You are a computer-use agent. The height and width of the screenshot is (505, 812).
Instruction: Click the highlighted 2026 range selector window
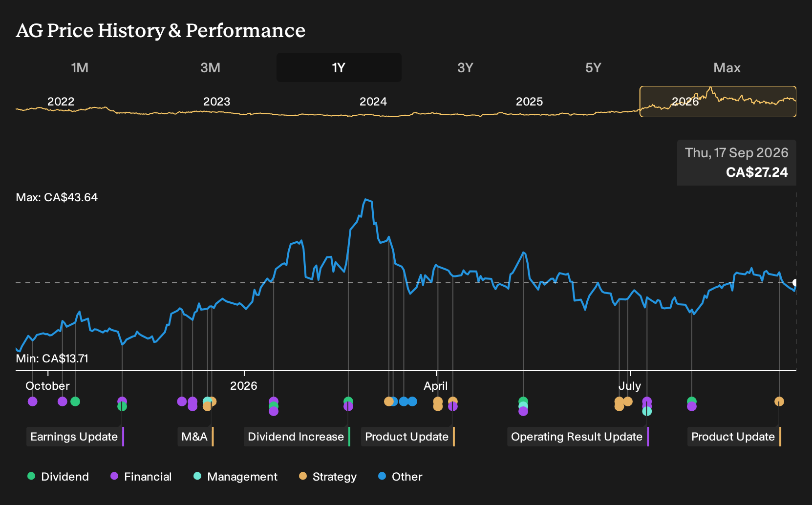(x=718, y=102)
